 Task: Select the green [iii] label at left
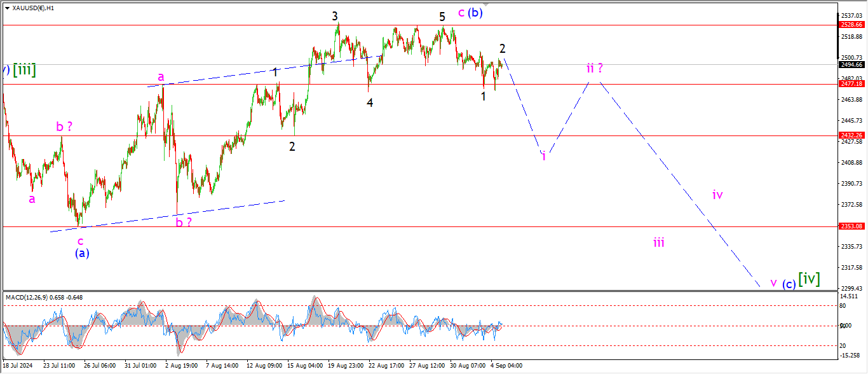tap(24, 70)
